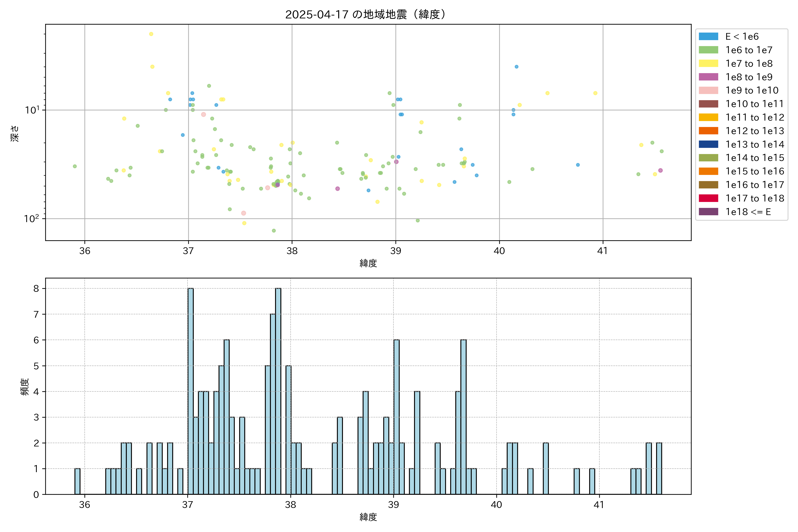Screen dimensions: 798x532
Task: Click the tallest histogram bar at latitude 37
Action: (191, 390)
